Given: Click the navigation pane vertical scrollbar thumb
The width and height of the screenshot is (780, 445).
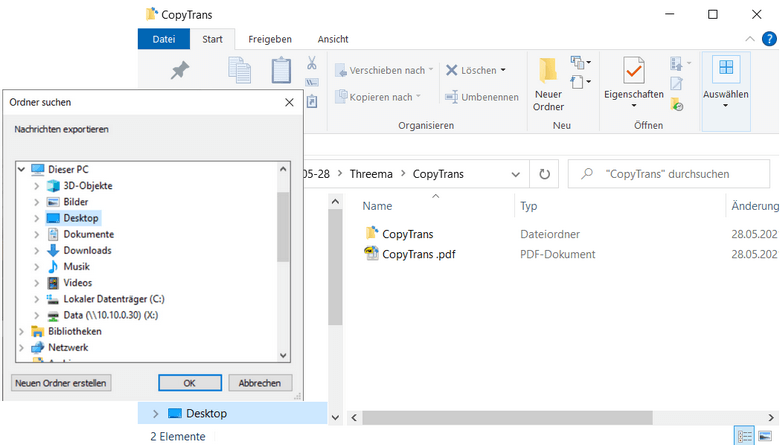Looking at the screenshot, I should pos(335,267).
